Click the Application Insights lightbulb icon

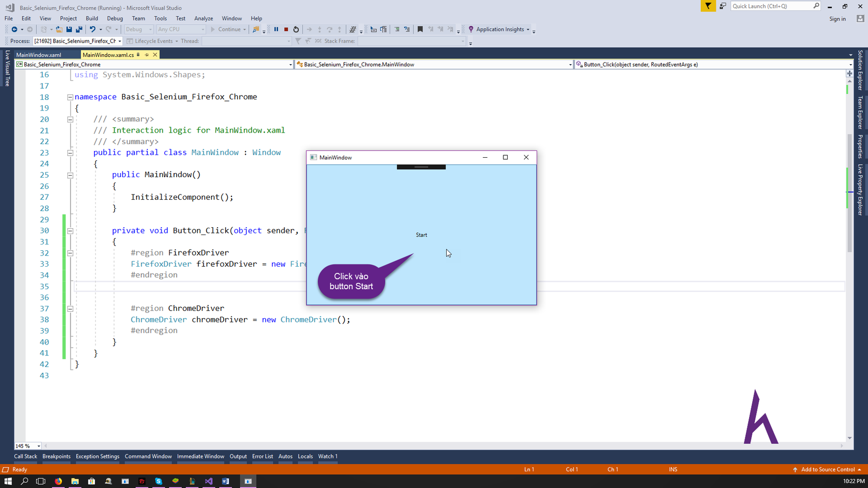point(471,29)
